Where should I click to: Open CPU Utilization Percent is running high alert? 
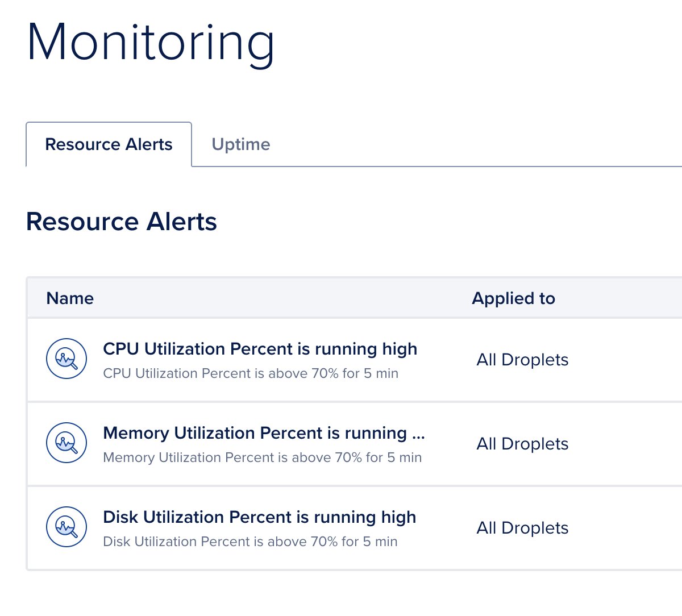[x=260, y=349]
